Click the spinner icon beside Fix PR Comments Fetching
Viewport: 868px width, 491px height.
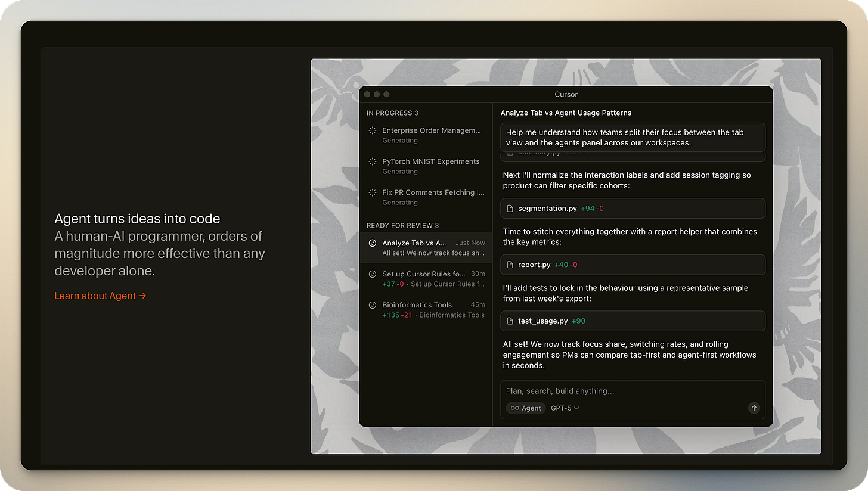pyautogui.click(x=372, y=192)
